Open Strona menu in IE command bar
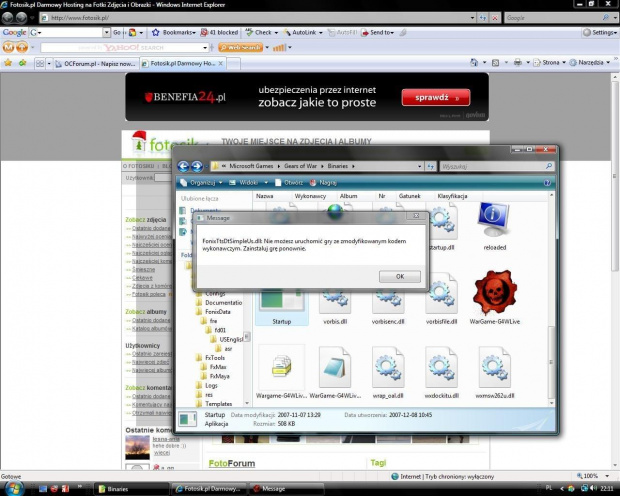 pyautogui.click(x=550, y=62)
